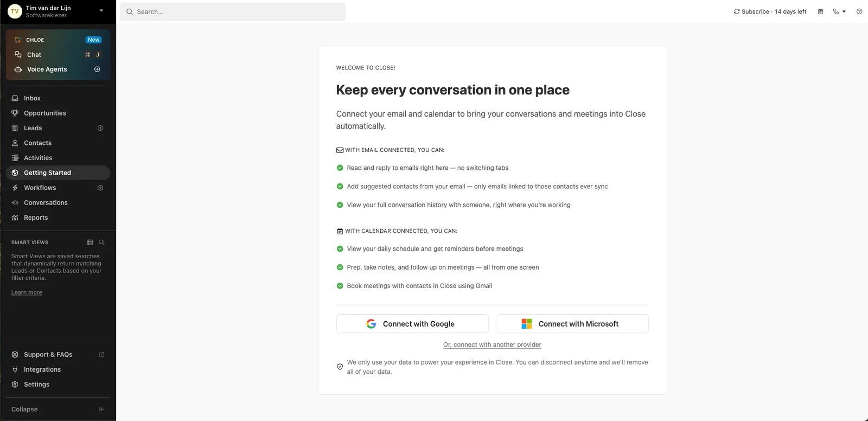868x421 pixels.
Task: Open Workflows in the sidebar
Action: [58, 188]
